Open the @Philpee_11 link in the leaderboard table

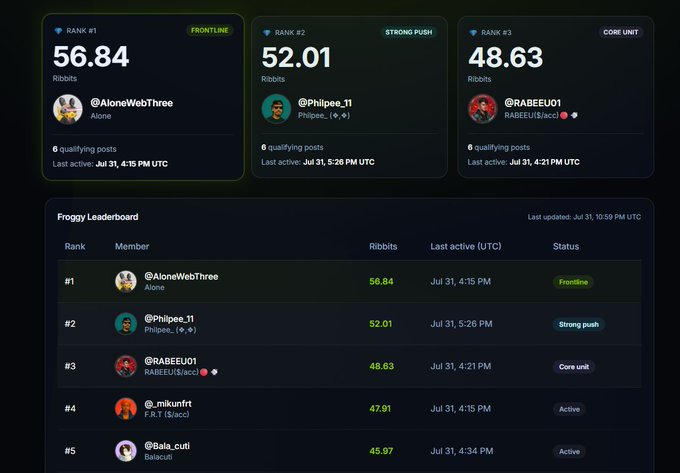point(169,319)
